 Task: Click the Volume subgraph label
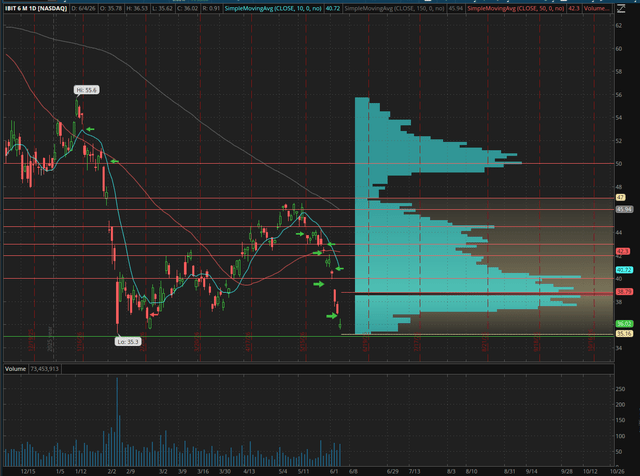(16, 369)
